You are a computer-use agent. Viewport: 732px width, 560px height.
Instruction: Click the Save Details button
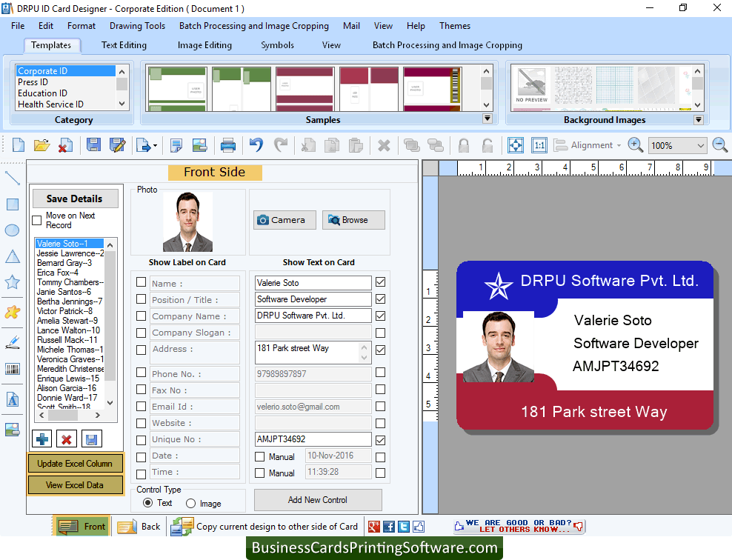(x=75, y=199)
